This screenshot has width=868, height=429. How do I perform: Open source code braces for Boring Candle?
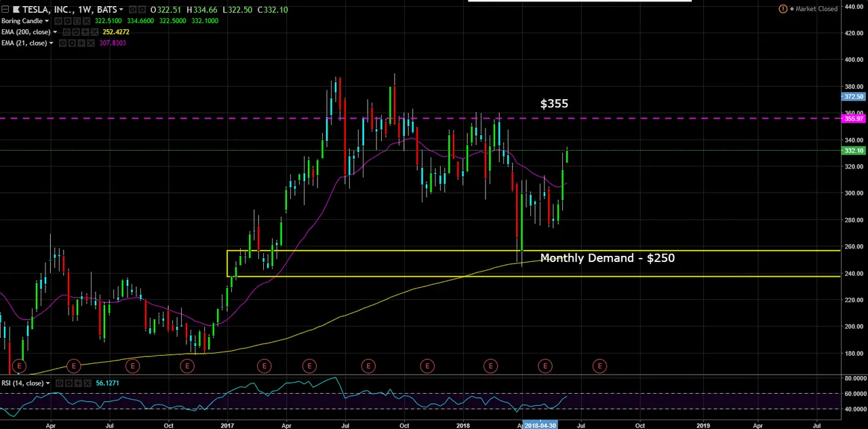tap(77, 21)
